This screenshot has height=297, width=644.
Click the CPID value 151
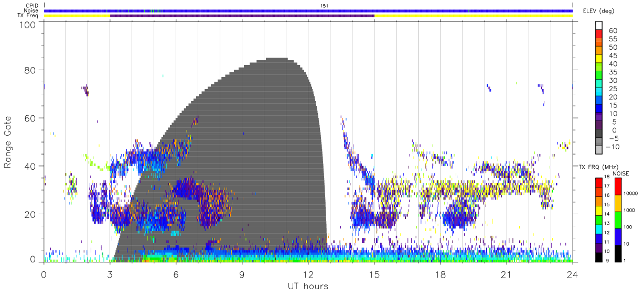[x=324, y=6]
